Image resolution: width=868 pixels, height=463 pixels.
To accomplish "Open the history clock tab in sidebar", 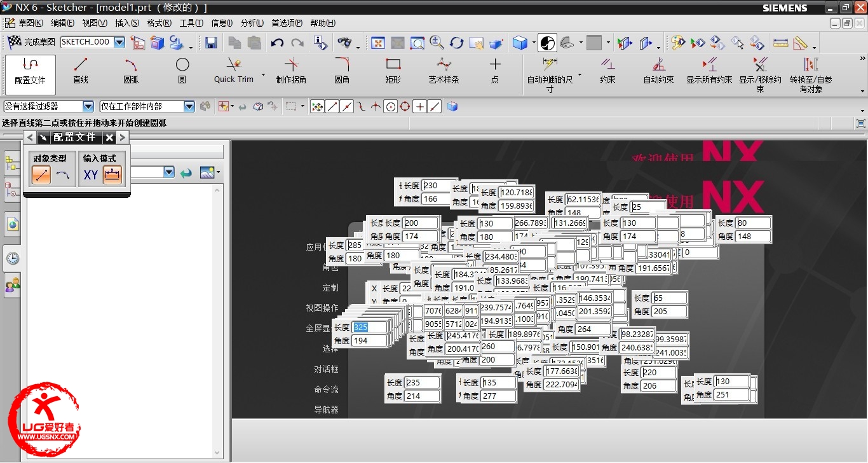I will tap(12, 258).
